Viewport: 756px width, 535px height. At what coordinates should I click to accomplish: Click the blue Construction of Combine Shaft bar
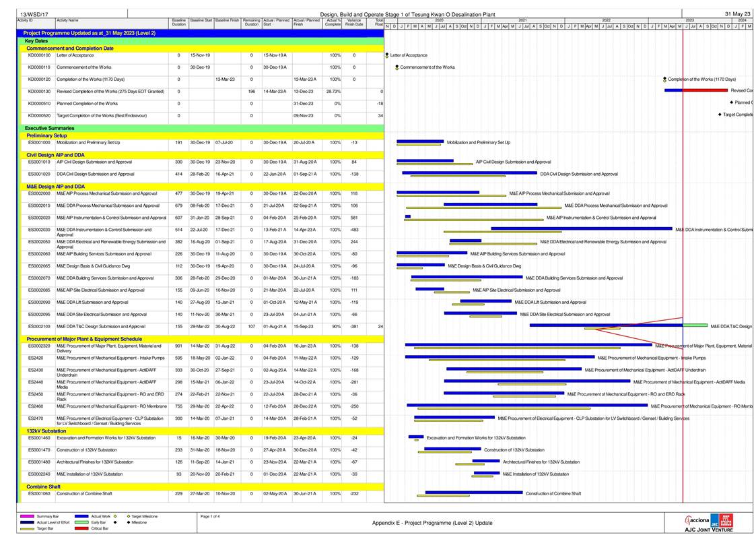tap(473, 492)
